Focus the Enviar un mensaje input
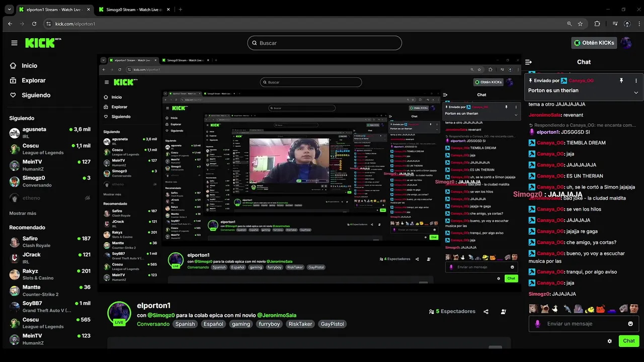644x362 pixels. 584,324
